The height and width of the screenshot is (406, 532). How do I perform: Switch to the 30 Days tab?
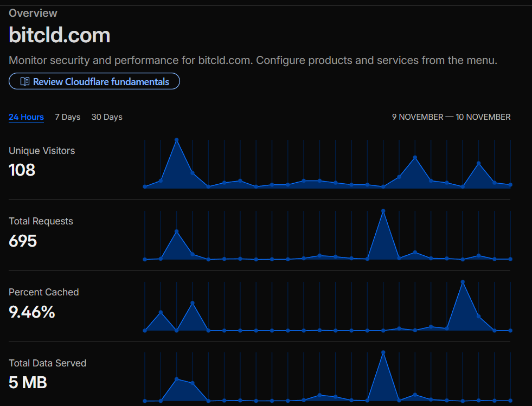pyautogui.click(x=107, y=117)
